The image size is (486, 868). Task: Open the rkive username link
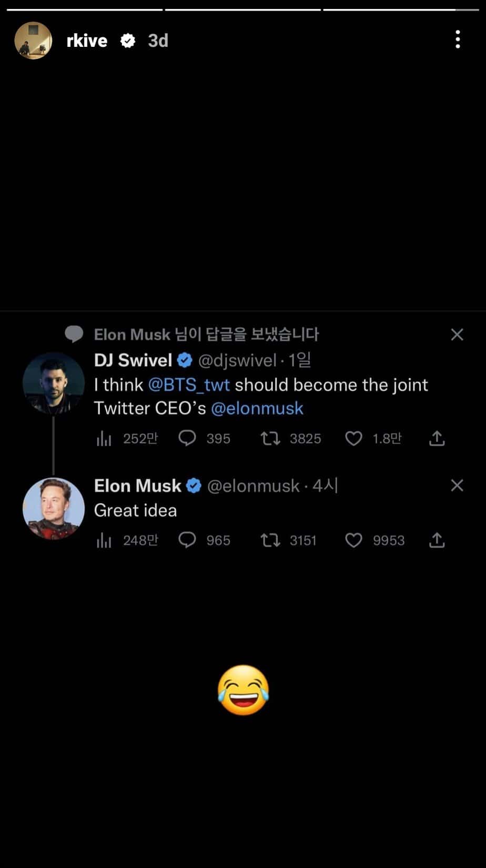point(87,41)
